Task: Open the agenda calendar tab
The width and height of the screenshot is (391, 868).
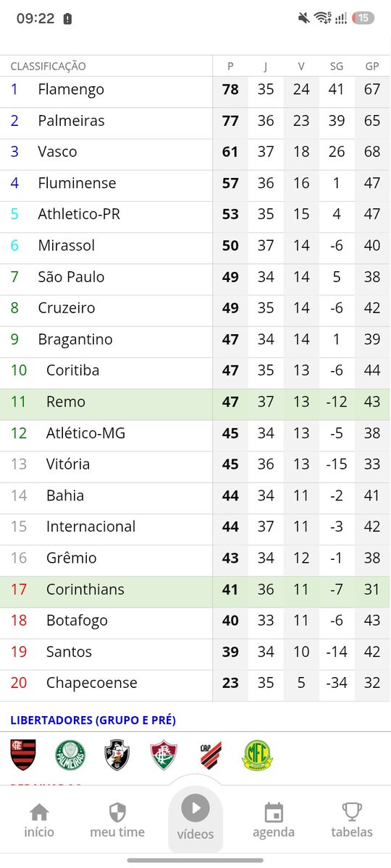Action: [x=274, y=821]
